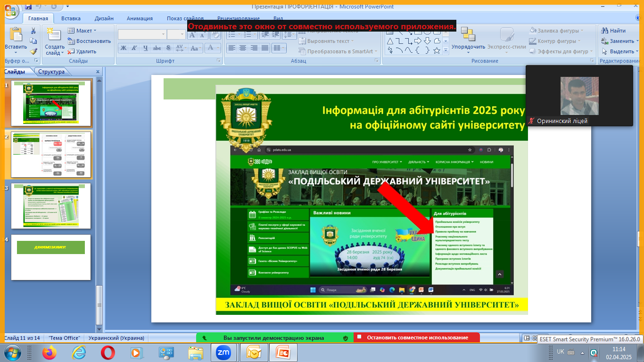
Task: Open the font name combo box
Action: [142, 34]
